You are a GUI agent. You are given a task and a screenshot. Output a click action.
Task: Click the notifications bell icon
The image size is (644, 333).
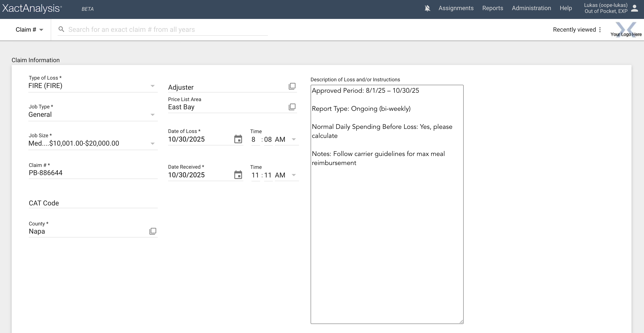pos(427,8)
